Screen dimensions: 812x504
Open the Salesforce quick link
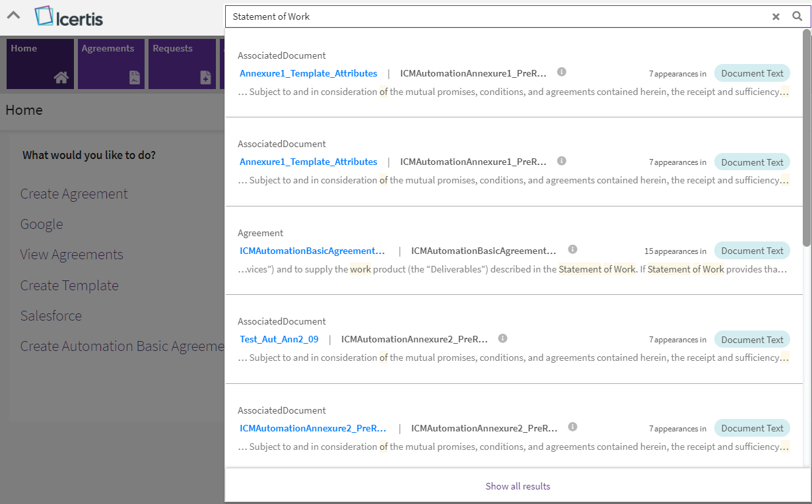(x=51, y=316)
